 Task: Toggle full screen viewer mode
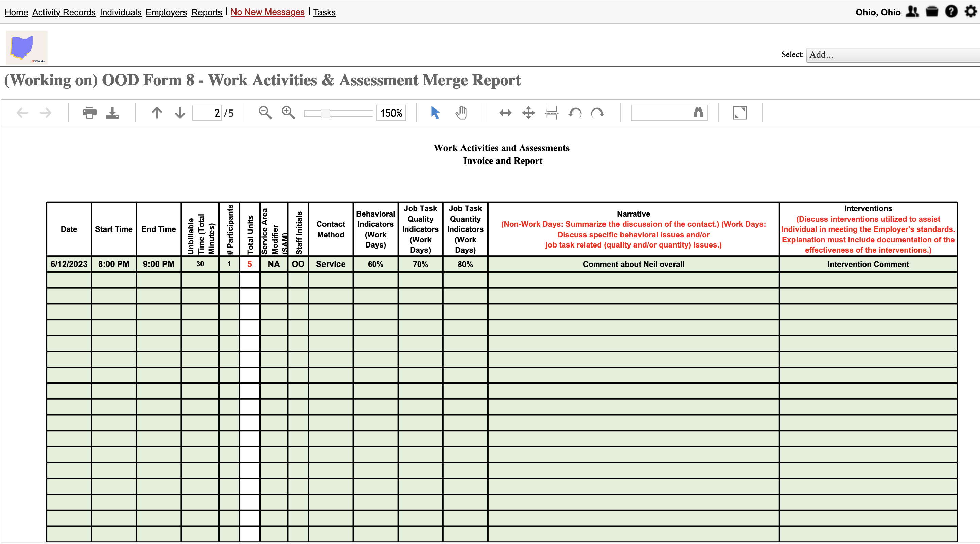pyautogui.click(x=739, y=113)
